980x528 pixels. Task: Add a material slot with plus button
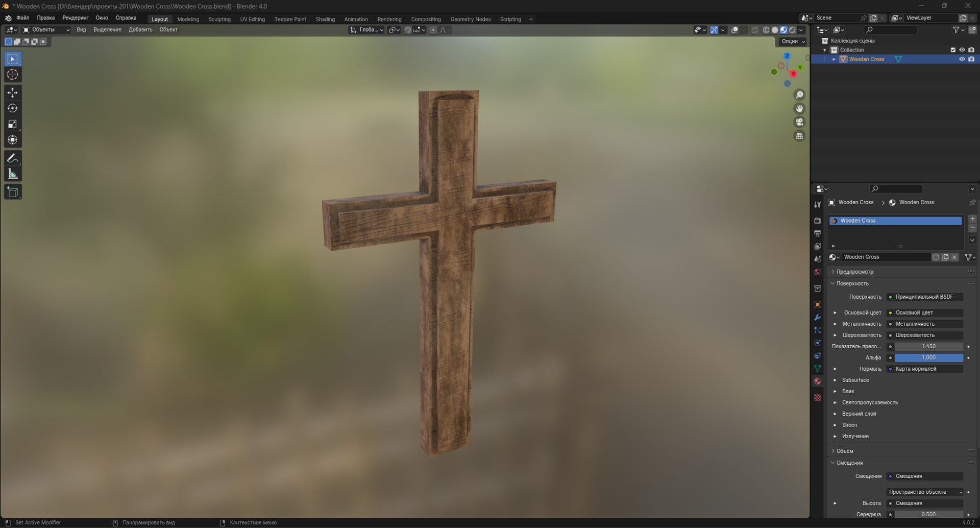(972, 219)
